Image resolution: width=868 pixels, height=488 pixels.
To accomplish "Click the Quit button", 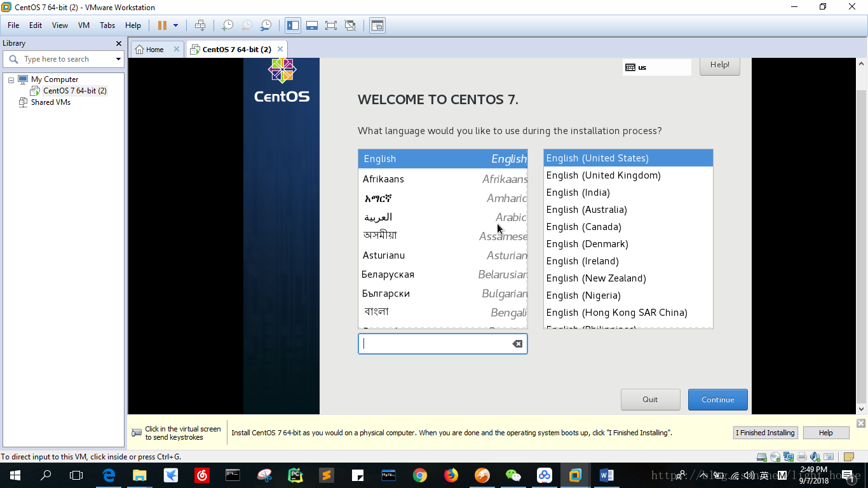I will pos(650,400).
